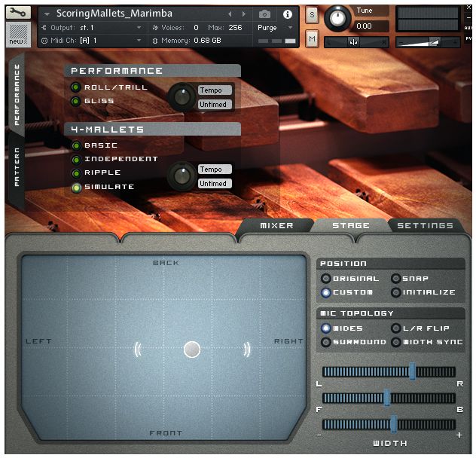Enable Snap position option
This screenshot has width=476, height=458.
pyautogui.click(x=395, y=278)
